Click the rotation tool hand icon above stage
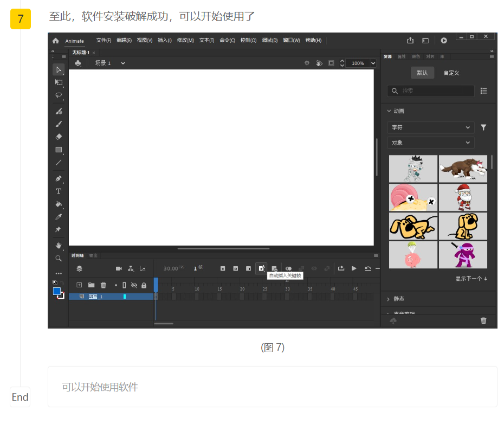 coord(319,63)
